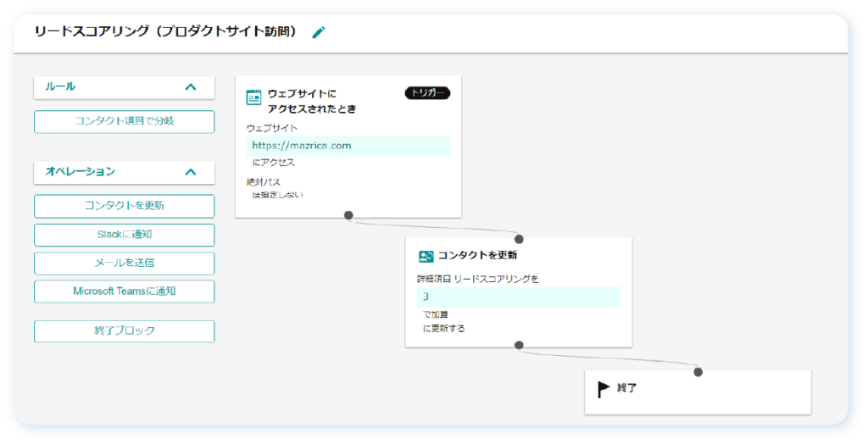
Task: Click the pencil edit icon beside the title
Action: click(319, 33)
